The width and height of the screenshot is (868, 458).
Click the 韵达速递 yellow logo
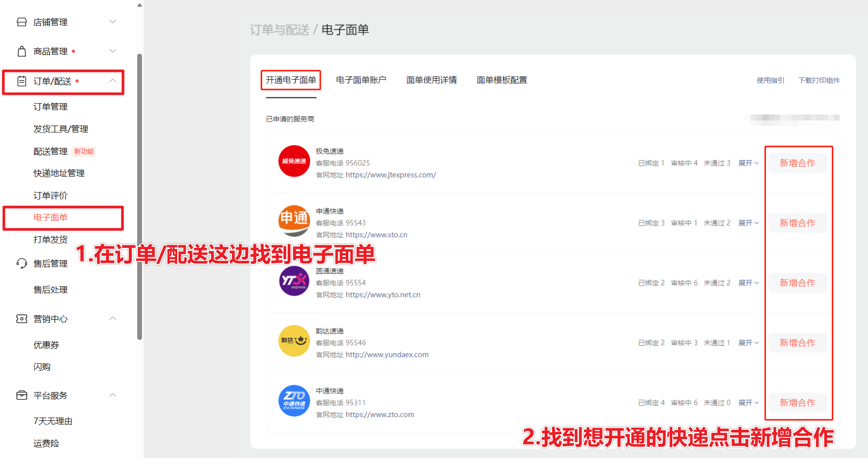(x=294, y=340)
